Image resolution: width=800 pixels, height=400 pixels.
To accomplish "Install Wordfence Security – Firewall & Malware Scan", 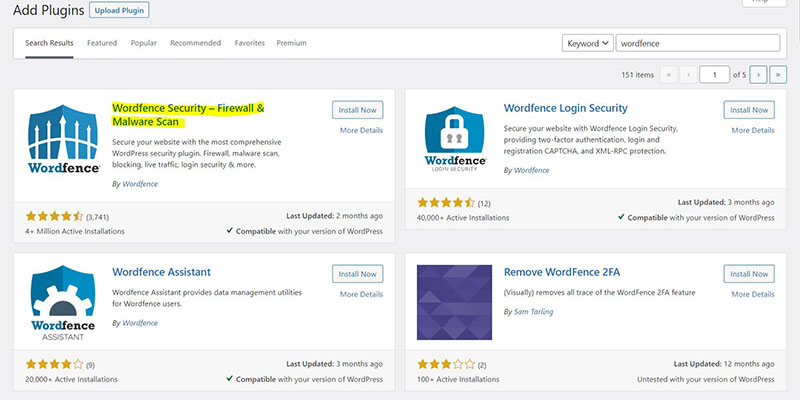I will click(x=358, y=110).
